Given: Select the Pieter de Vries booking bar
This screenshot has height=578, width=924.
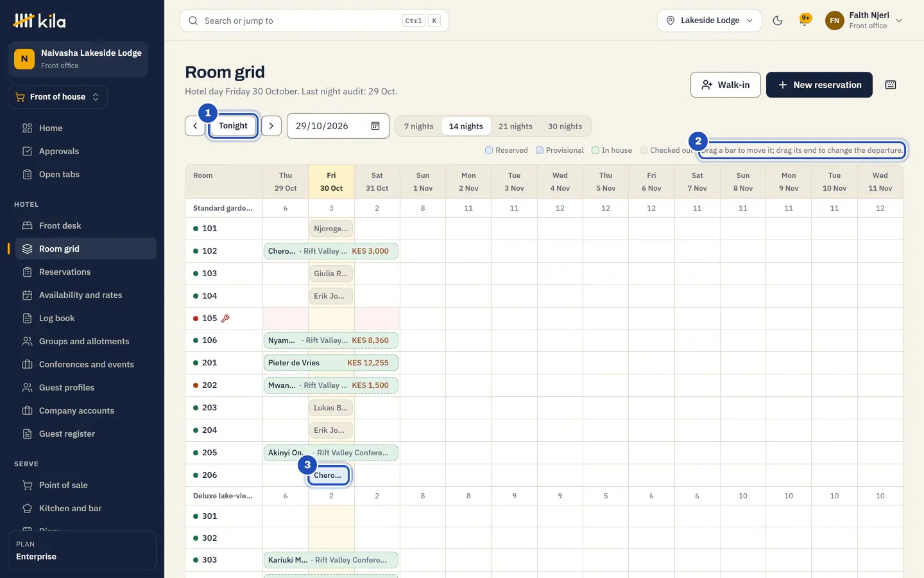Looking at the screenshot, I should [331, 363].
